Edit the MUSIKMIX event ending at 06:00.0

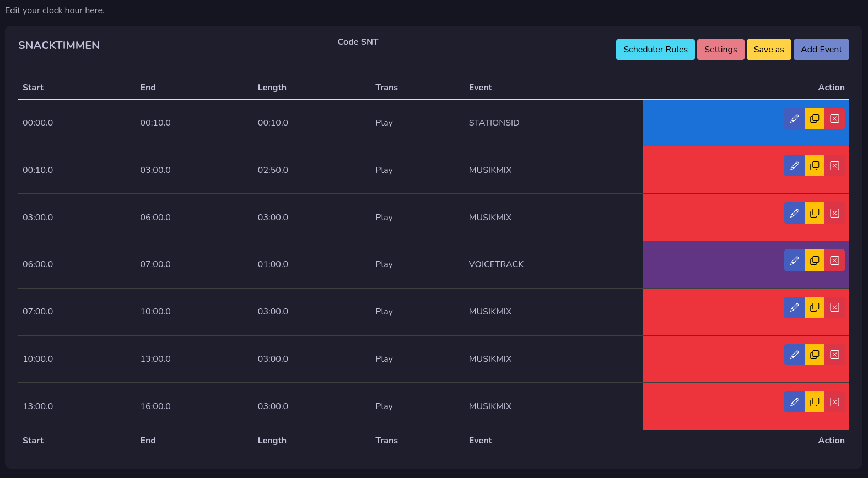(794, 213)
